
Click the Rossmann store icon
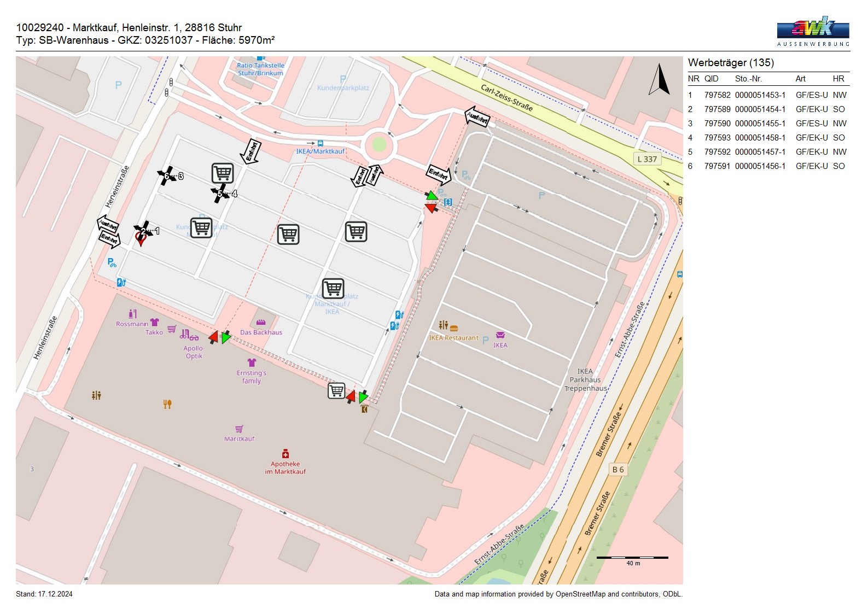point(132,314)
